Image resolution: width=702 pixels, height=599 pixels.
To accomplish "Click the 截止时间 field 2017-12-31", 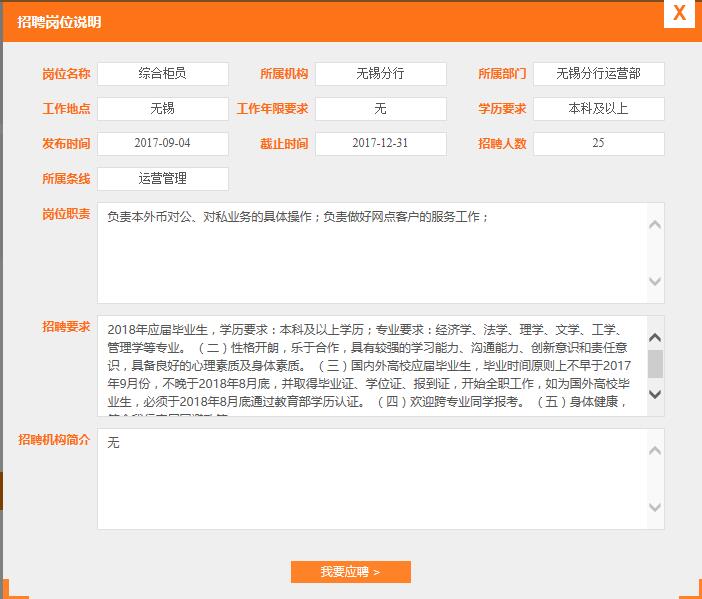I will coord(380,144).
